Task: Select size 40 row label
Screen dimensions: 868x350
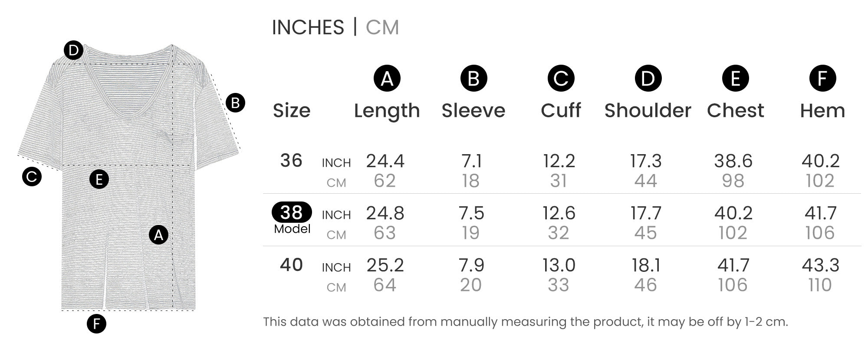Action: [x=291, y=265]
